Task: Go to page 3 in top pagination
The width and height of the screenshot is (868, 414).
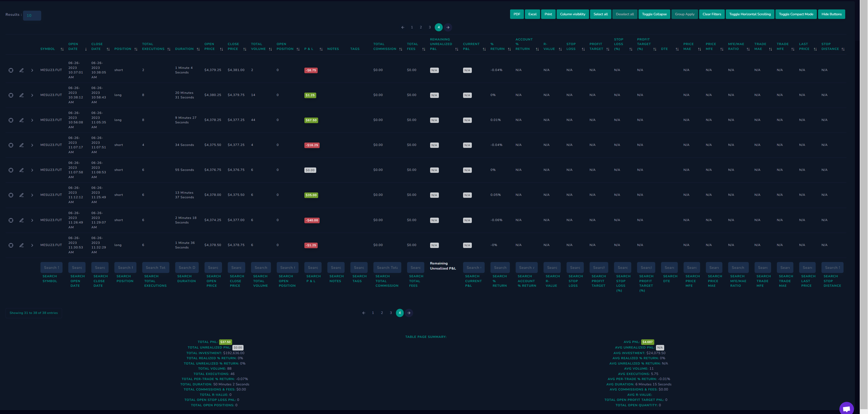Action: [x=430, y=27]
